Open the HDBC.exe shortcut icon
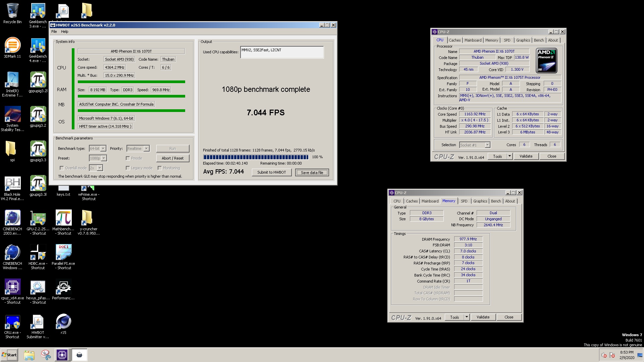 [38, 257]
